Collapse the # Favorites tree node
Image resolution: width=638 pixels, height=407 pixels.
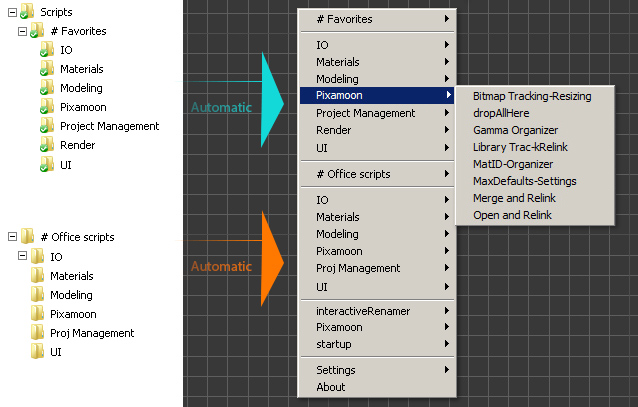tap(21, 31)
